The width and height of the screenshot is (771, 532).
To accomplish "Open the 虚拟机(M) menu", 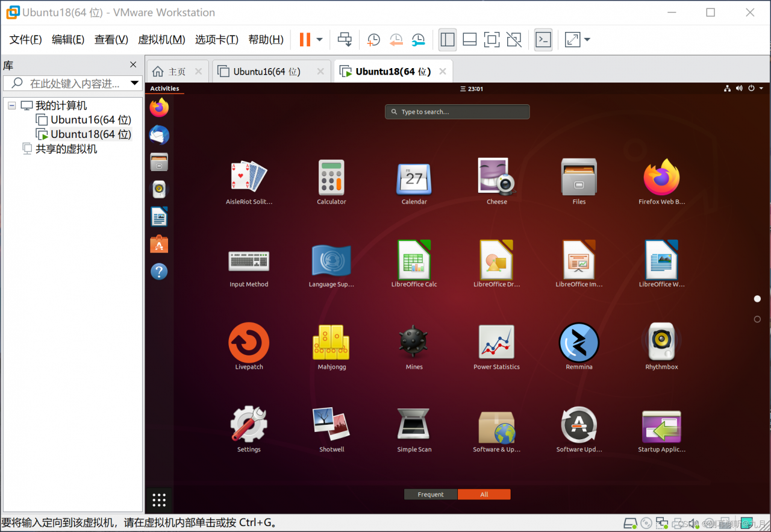I will pos(161,40).
